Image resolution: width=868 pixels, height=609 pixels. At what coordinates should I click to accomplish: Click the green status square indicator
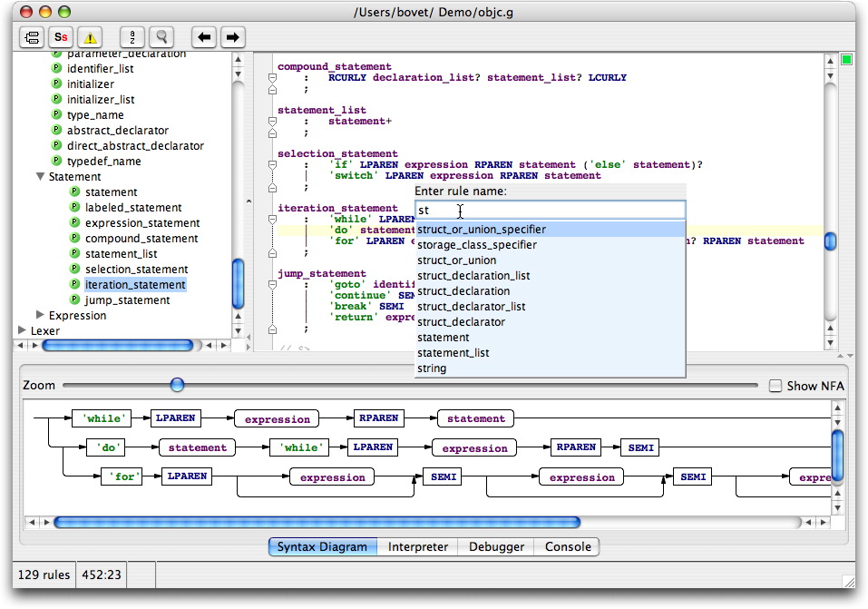click(x=846, y=60)
